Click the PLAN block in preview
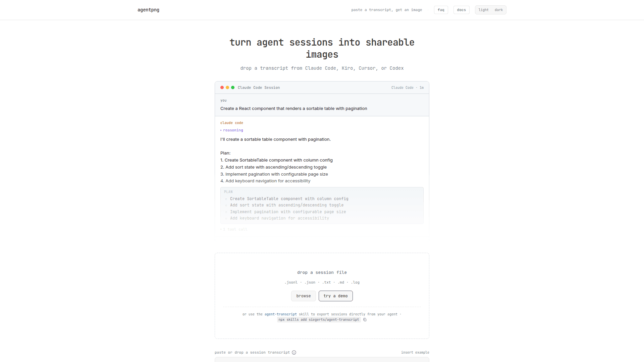Viewport: 644px width, 362px height. tap(322, 205)
